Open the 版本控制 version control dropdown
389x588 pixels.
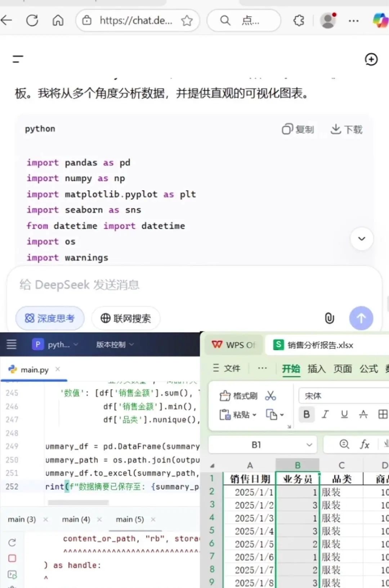tap(115, 344)
